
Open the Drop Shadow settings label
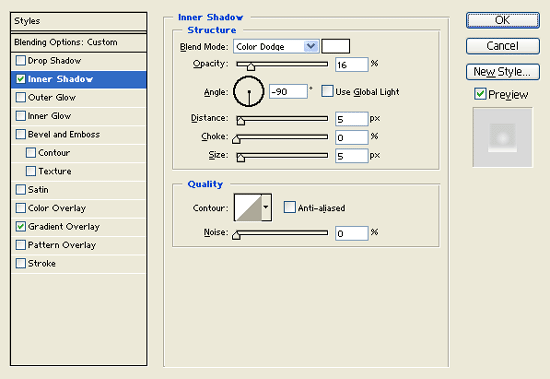pyautogui.click(x=54, y=61)
